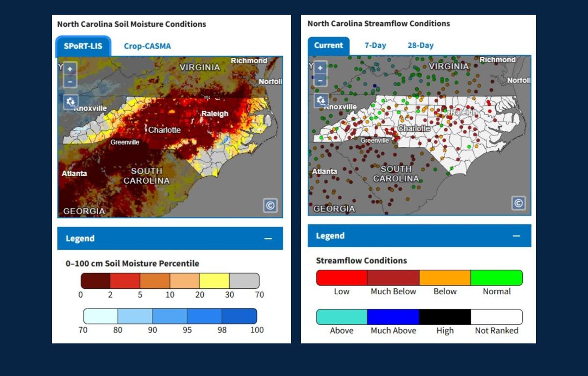Click the Normal streamflow green legend swatch

(x=497, y=278)
